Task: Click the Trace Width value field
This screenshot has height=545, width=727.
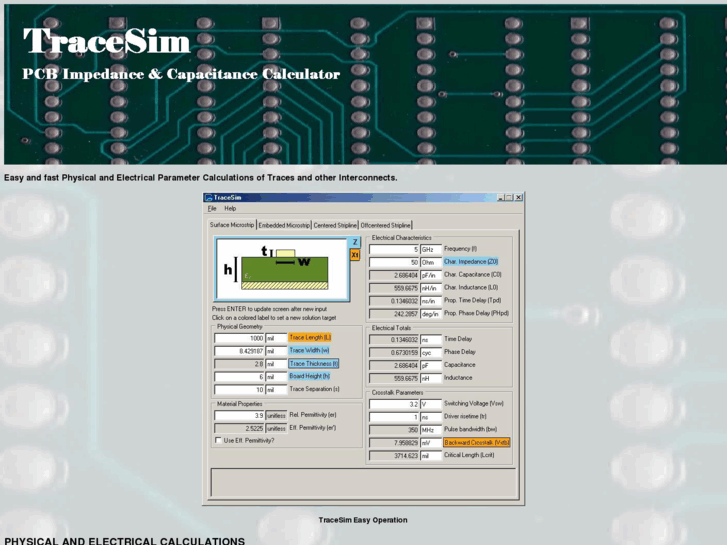Action: [239, 351]
